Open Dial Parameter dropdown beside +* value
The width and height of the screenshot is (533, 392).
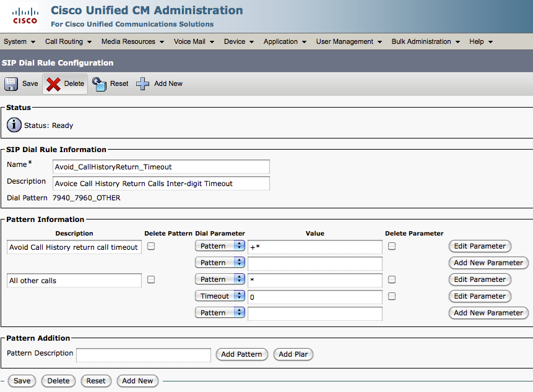click(220, 246)
